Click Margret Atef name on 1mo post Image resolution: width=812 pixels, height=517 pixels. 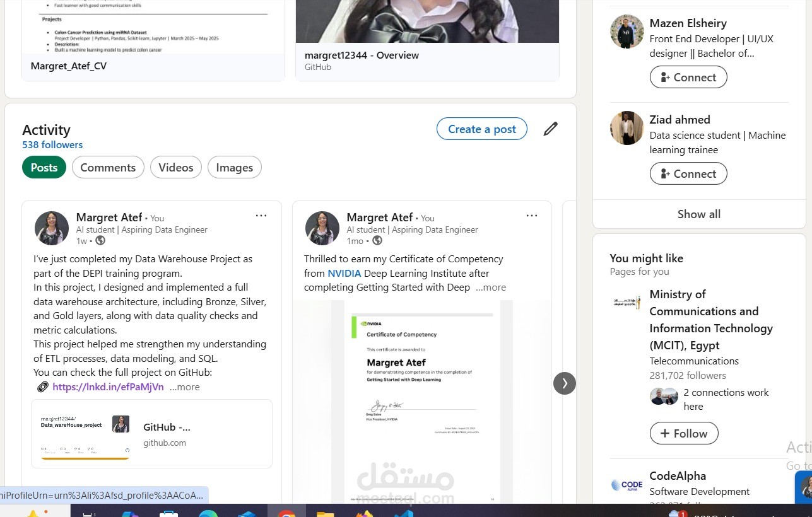(380, 218)
